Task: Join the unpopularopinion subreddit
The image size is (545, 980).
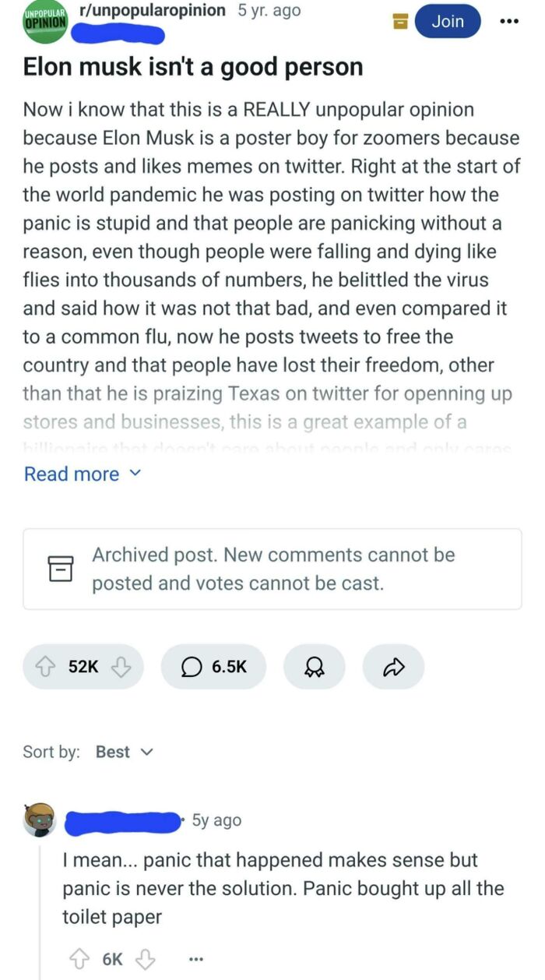Action: point(448,22)
